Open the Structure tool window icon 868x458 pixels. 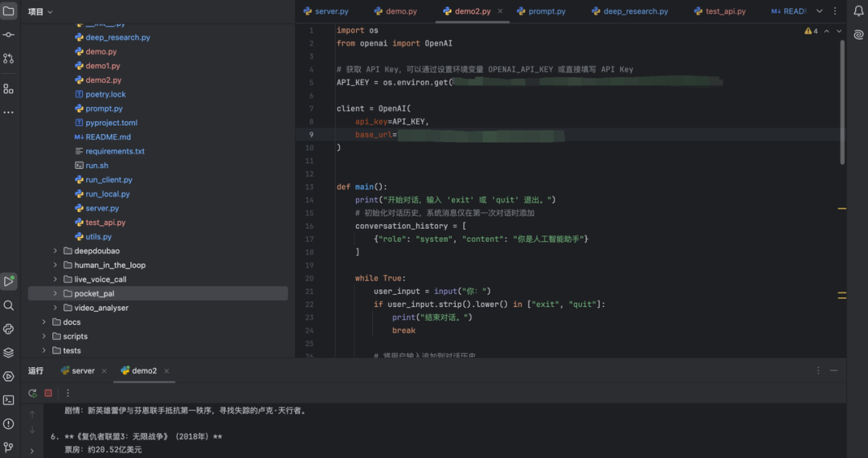click(9, 88)
